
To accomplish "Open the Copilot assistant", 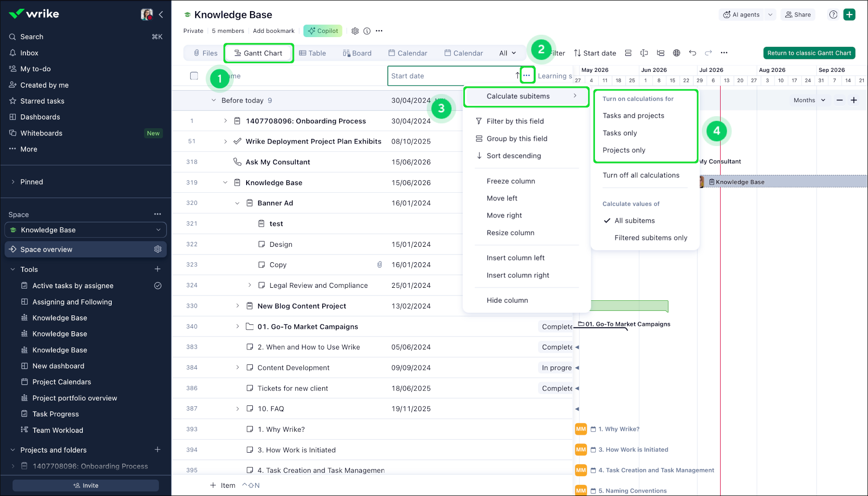I will (x=323, y=31).
